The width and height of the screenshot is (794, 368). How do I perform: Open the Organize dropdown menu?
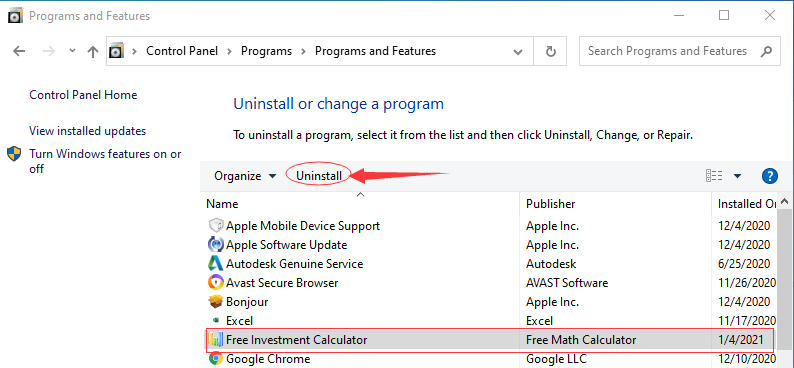click(245, 176)
